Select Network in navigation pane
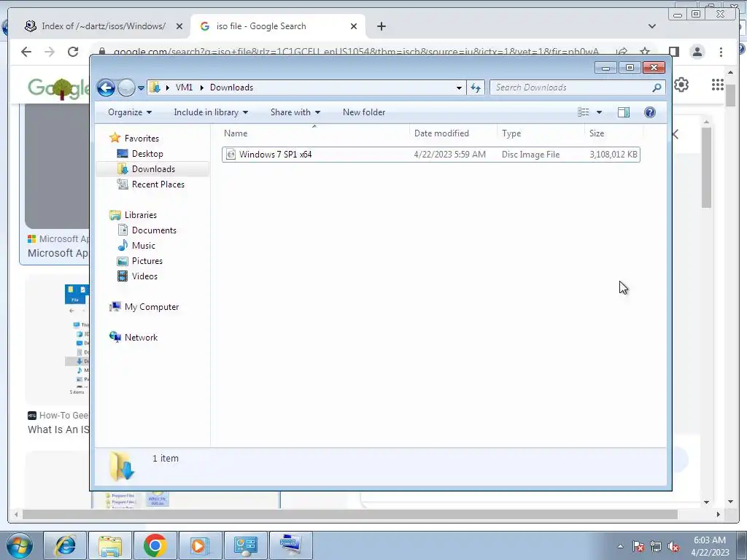The width and height of the screenshot is (747, 560). click(x=141, y=338)
